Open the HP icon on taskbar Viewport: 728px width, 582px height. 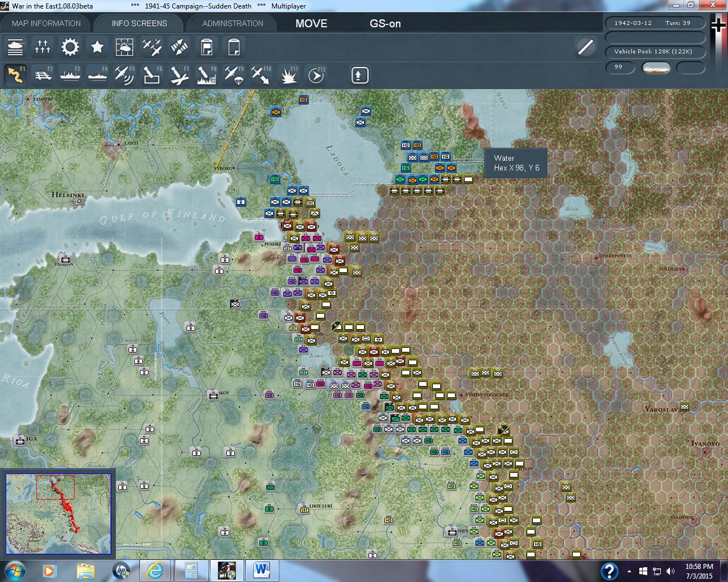tap(122, 570)
